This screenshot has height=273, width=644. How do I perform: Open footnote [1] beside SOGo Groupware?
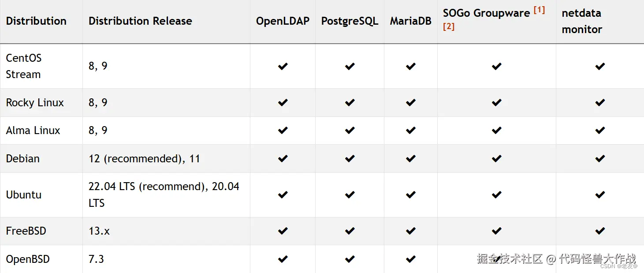539,10
